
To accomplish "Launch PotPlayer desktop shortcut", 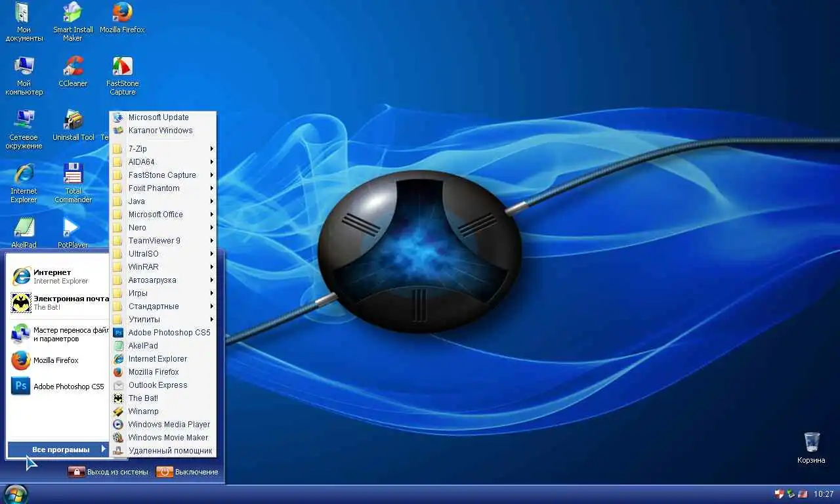I will pos(73,233).
